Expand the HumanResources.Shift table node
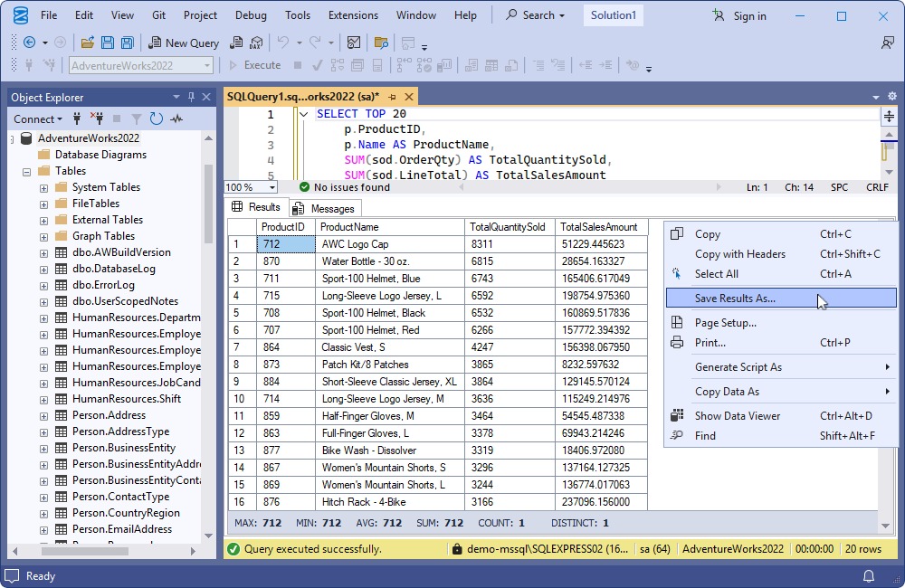Image resolution: width=905 pixels, height=588 pixels. tap(43, 400)
